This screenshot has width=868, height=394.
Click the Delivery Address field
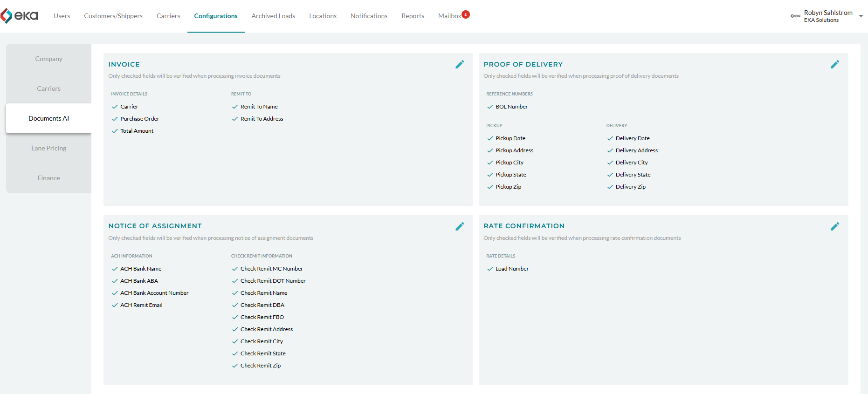[632, 150]
